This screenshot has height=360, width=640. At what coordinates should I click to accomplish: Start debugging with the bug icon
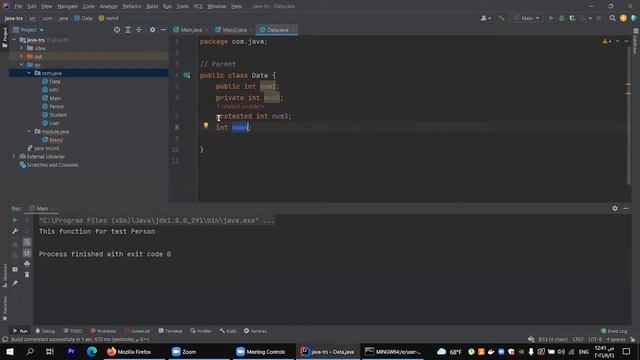pyautogui.click(x=562, y=18)
